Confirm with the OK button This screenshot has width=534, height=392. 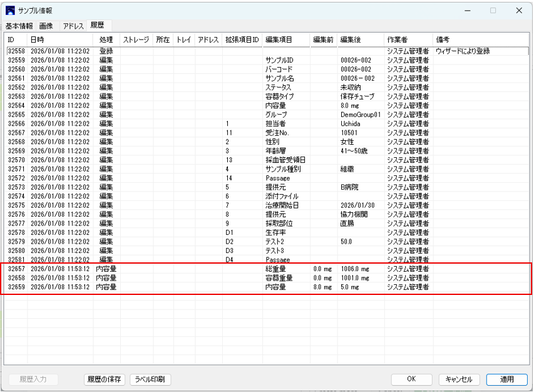(411, 379)
